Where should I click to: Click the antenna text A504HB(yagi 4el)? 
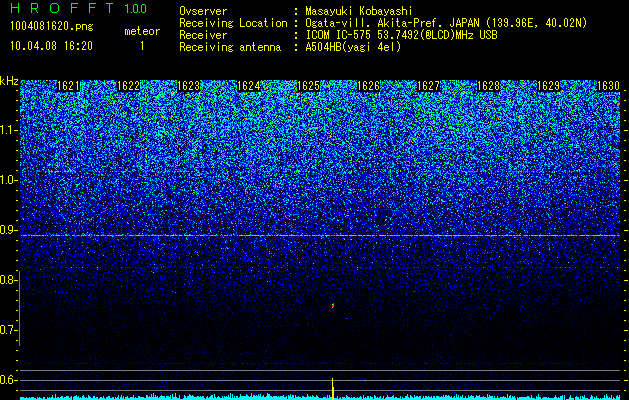tap(353, 47)
